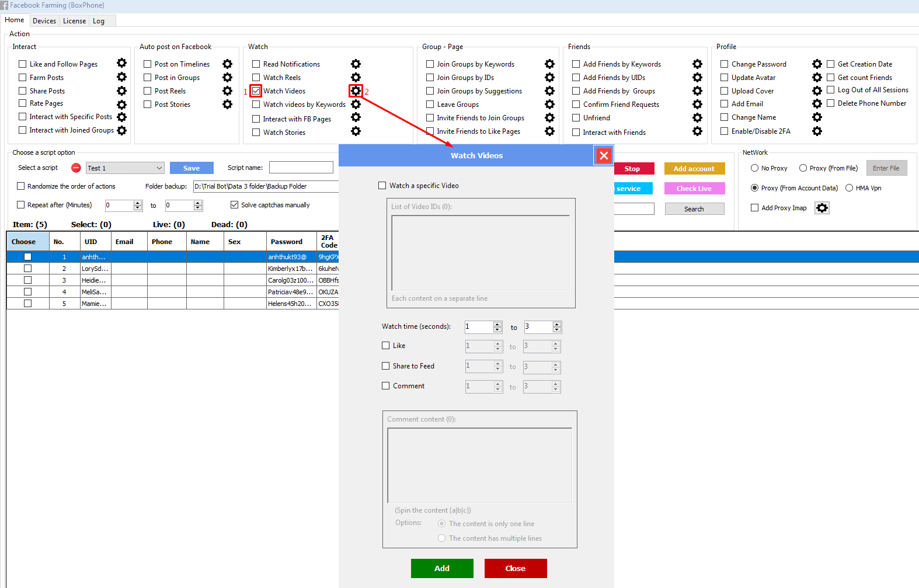Click the Search button

[x=694, y=209]
